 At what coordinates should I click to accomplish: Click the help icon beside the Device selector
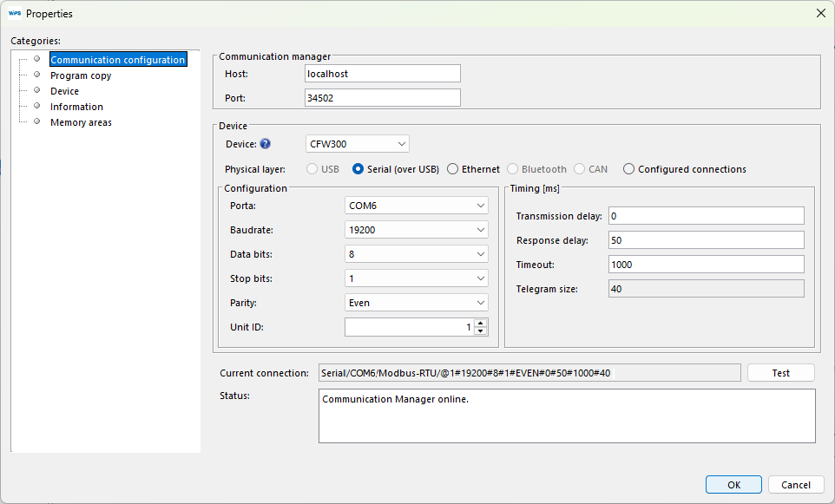point(266,143)
